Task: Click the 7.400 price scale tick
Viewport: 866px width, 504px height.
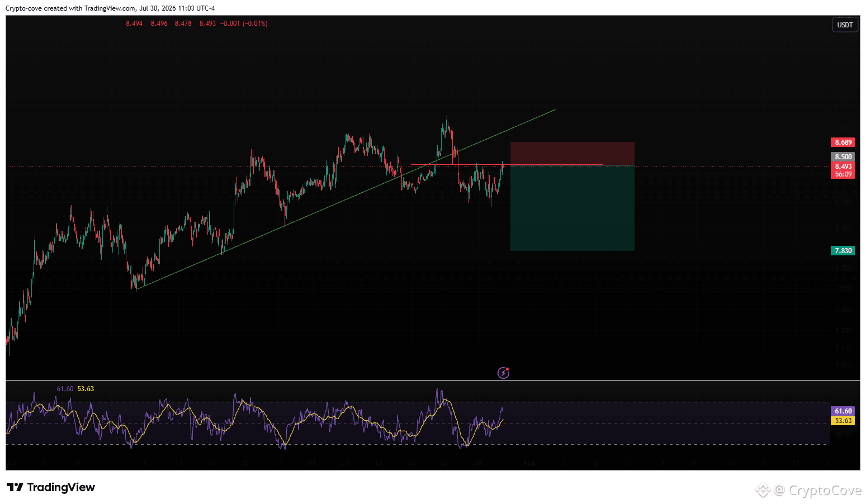Action: (843, 310)
